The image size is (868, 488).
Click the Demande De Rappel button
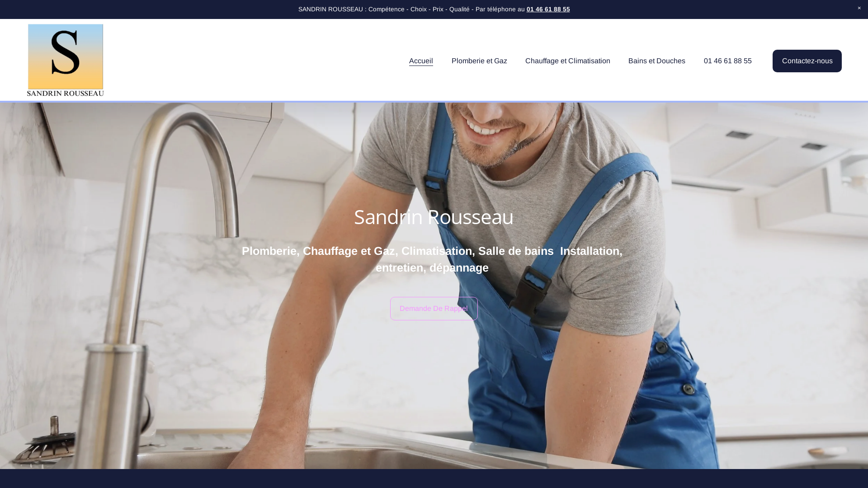tap(434, 309)
